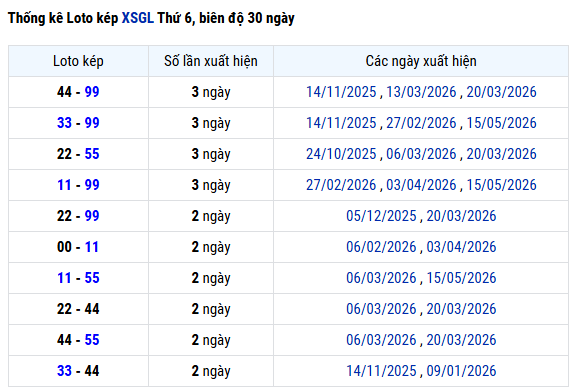
Task: Open date 14/11/2025 in the 33 - 99 row
Action: coord(341,123)
